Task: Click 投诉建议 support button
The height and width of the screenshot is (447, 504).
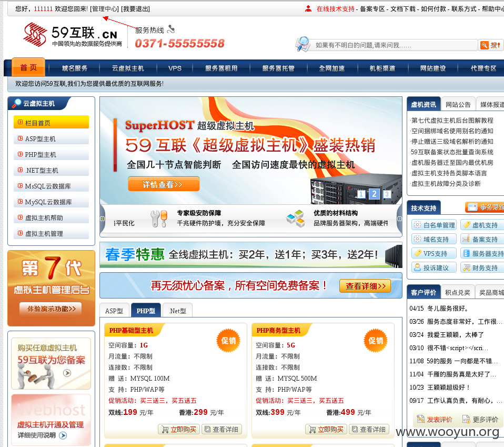Action: pos(434,267)
